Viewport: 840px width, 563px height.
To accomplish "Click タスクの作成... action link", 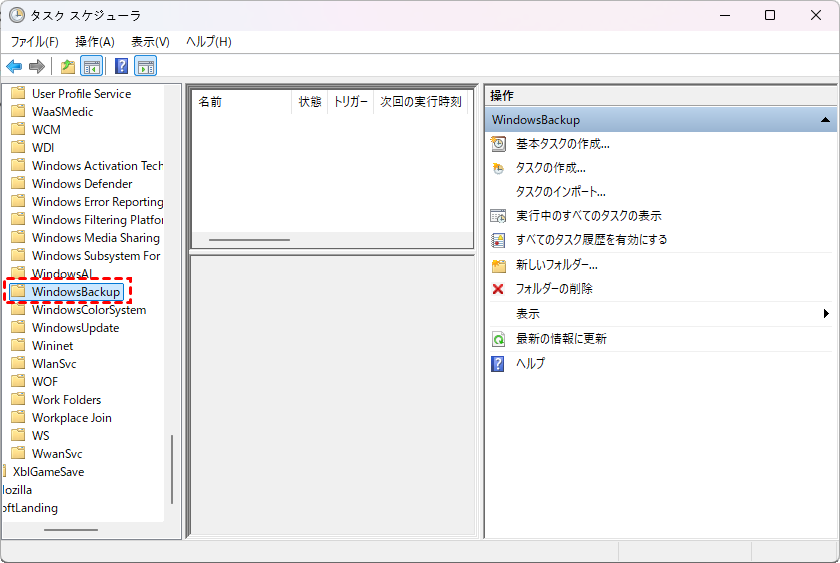I will 550,168.
